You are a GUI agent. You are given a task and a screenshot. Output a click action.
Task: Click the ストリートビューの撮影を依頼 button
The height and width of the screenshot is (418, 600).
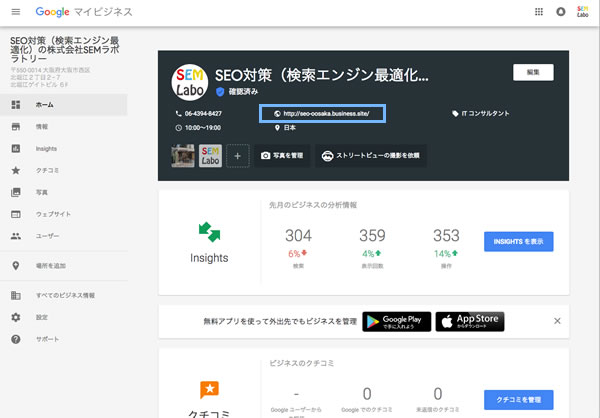point(371,155)
